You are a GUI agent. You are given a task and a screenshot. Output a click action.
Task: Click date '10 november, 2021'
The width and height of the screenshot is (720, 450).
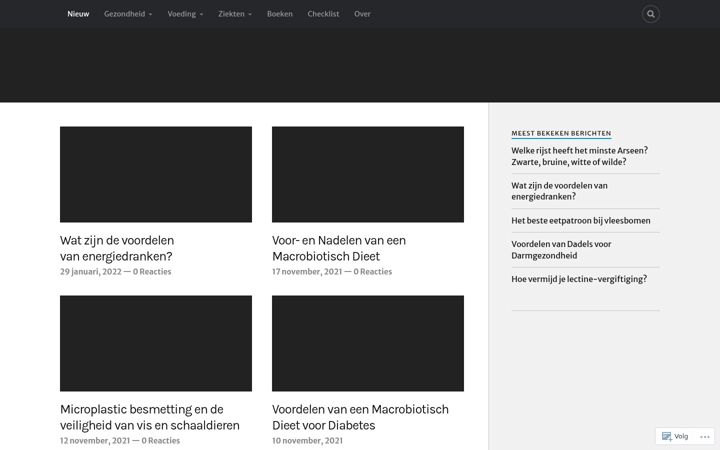click(307, 440)
